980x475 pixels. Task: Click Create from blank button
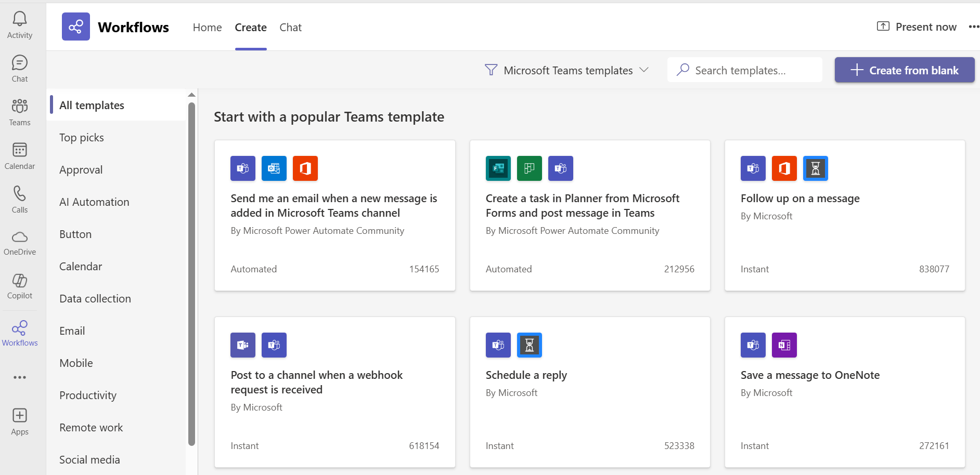click(905, 70)
